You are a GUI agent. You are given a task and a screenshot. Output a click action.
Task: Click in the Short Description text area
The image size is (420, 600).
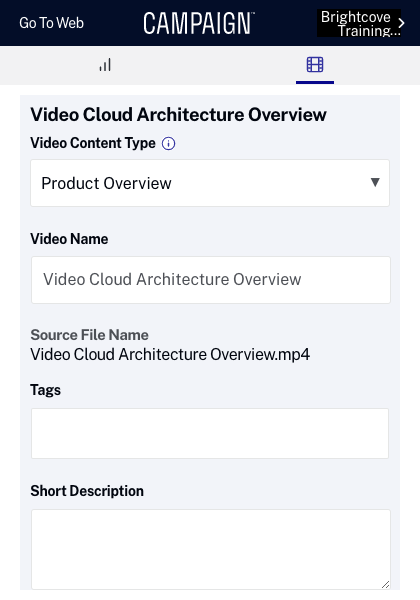211,549
